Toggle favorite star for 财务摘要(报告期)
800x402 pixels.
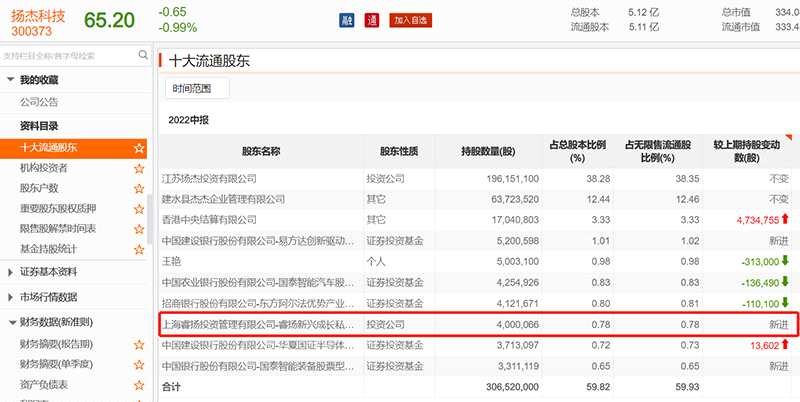pos(139,345)
